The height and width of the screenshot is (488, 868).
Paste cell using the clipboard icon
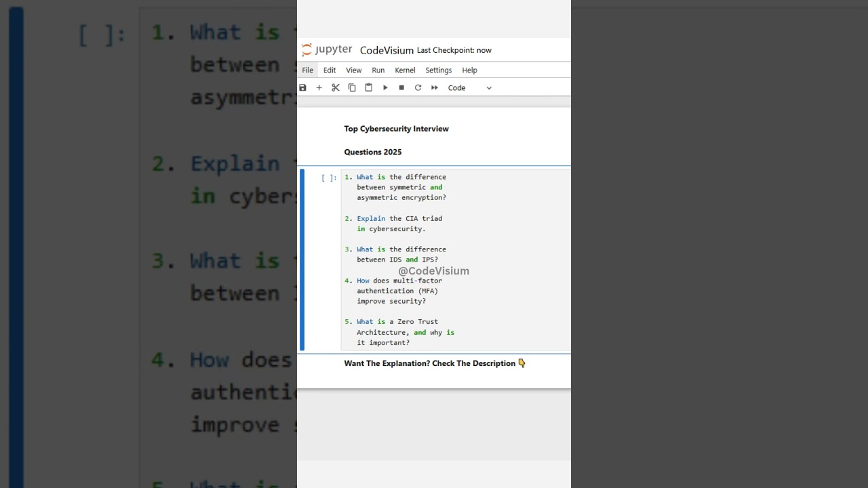369,87
